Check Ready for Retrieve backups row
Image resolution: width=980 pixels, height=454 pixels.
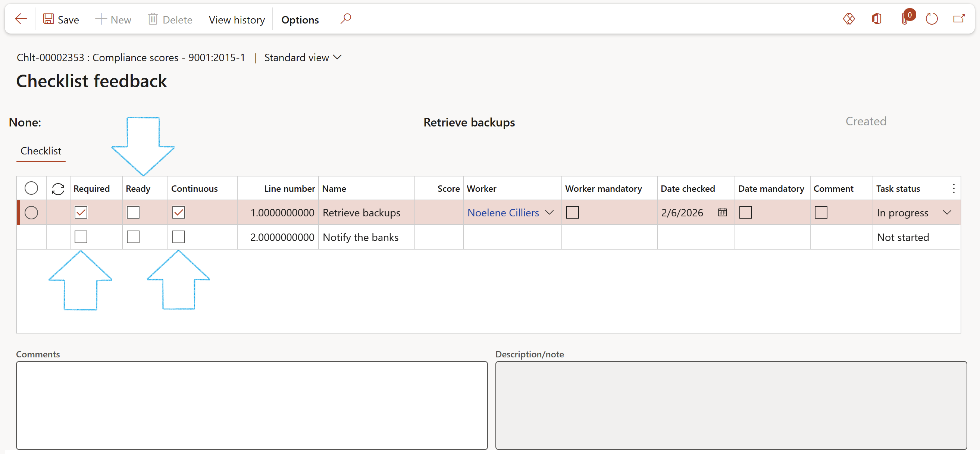click(x=133, y=212)
